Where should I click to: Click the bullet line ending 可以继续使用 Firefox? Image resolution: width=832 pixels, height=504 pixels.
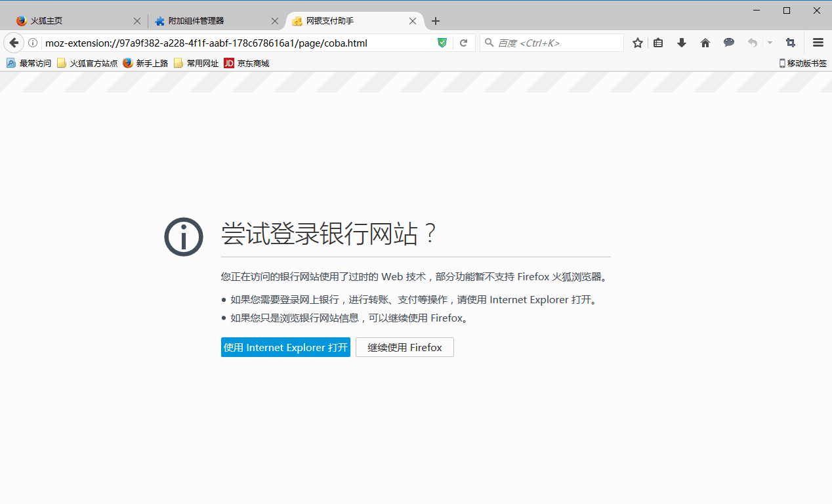(348, 318)
